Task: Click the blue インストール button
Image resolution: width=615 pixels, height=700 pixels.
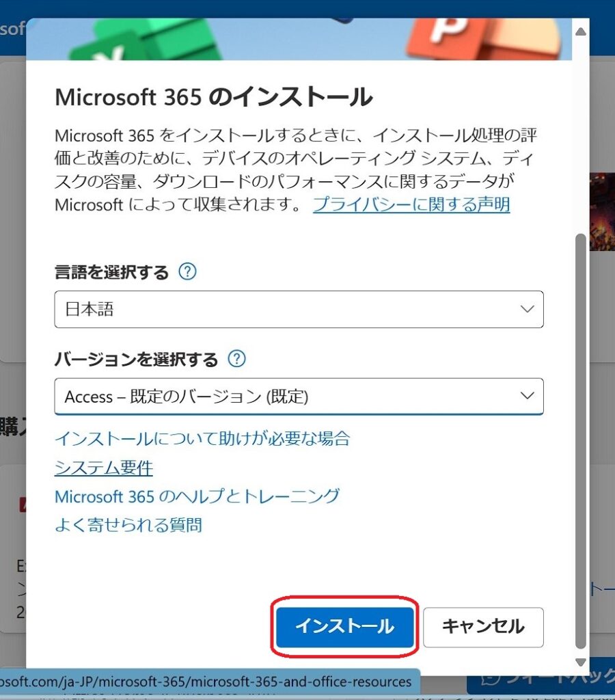Action: tap(344, 626)
